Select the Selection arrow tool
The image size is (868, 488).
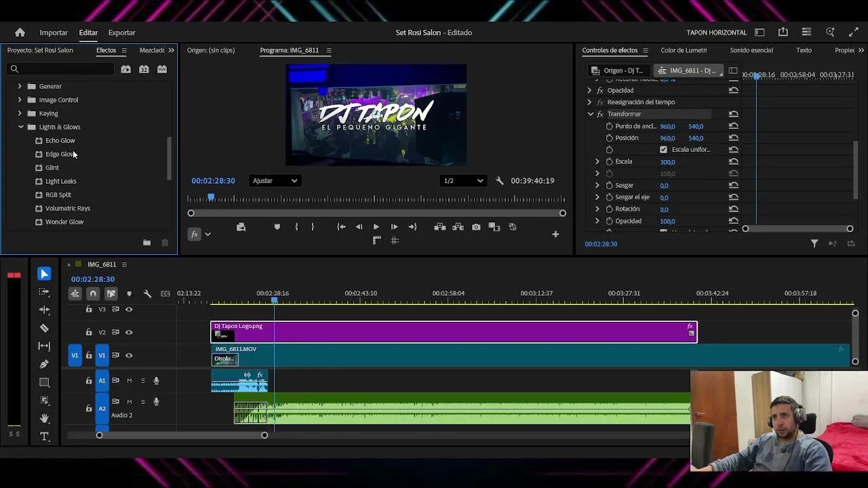tap(44, 274)
